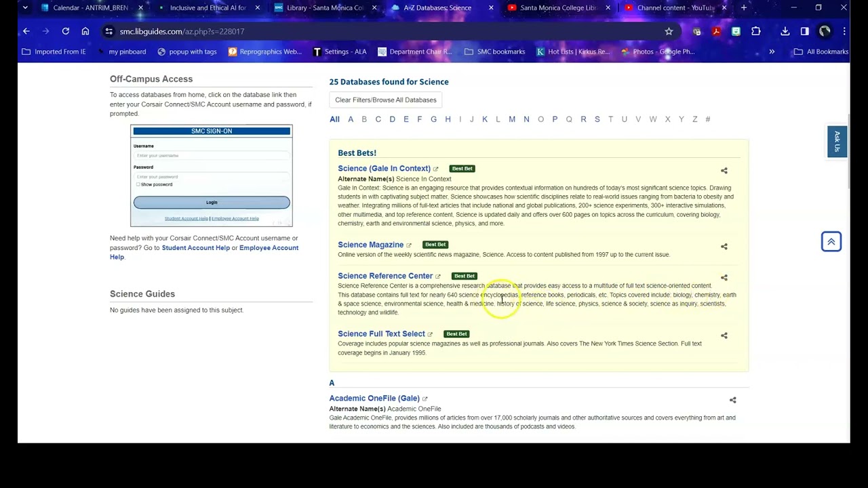The height and width of the screenshot is (488, 868).
Task: Close the A-Z Databases: Science tab
Action: tap(491, 8)
